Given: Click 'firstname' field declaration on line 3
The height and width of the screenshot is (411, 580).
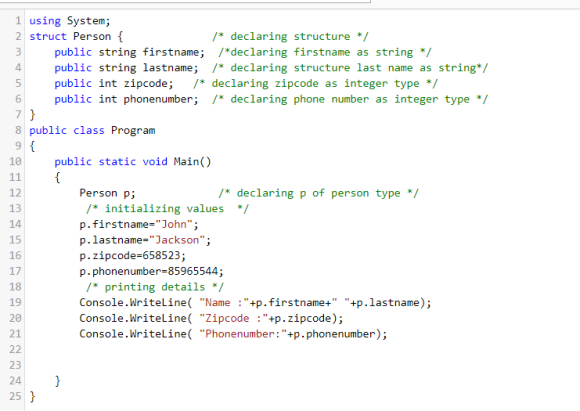Looking at the screenshot, I should (x=173, y=52).
